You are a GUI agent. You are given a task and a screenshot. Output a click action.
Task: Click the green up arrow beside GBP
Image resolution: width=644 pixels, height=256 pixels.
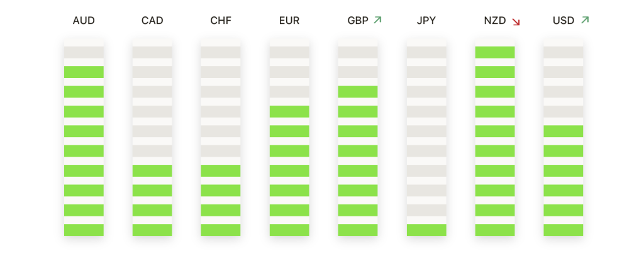[x=377, y=20]
